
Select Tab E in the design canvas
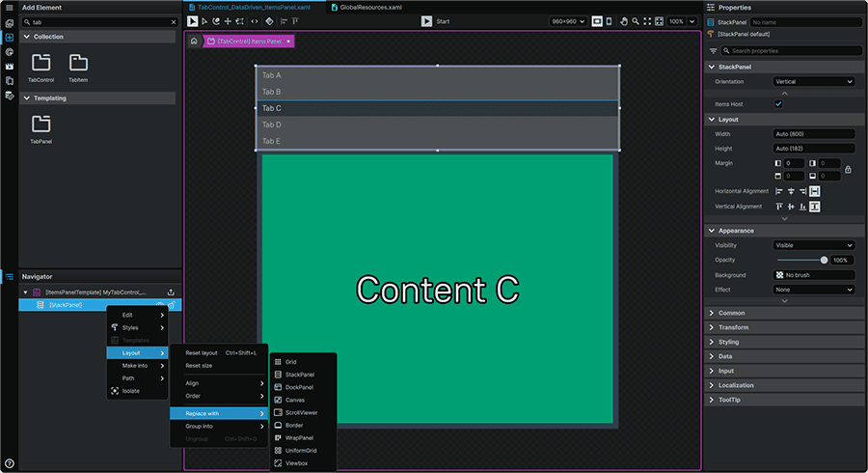click(x=437, y=141)
